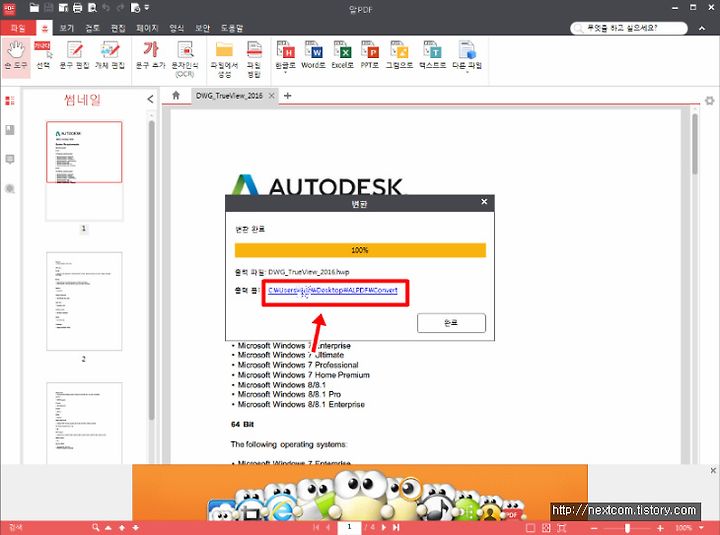
Task: Click the home icon beside document tab
Action: point(176,96)
